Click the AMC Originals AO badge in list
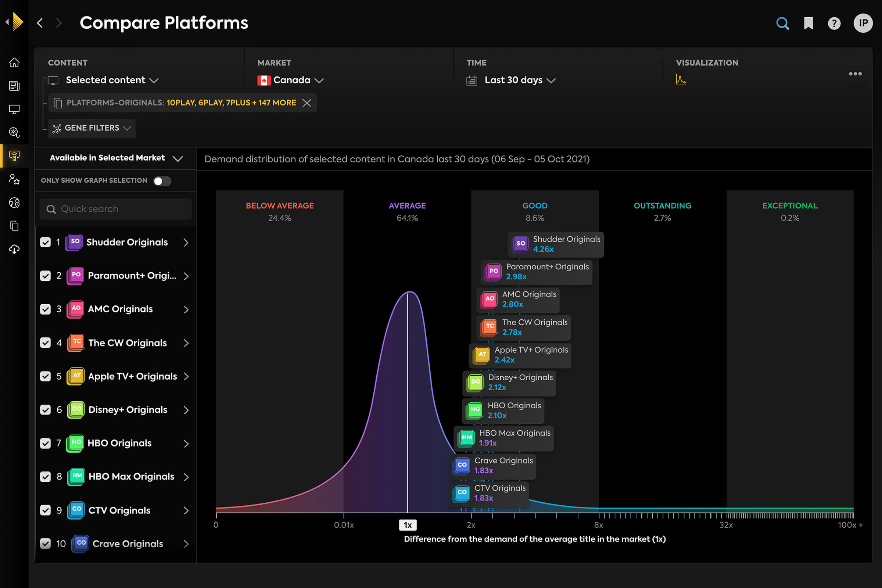 click(75, 309)
